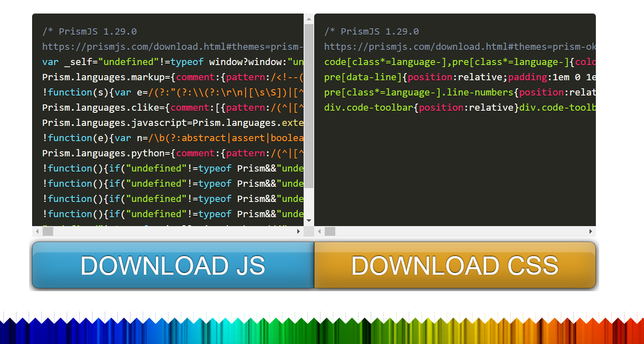
Task: Click the 'pre[data-line]' CSS line
Action: point(460,77)
